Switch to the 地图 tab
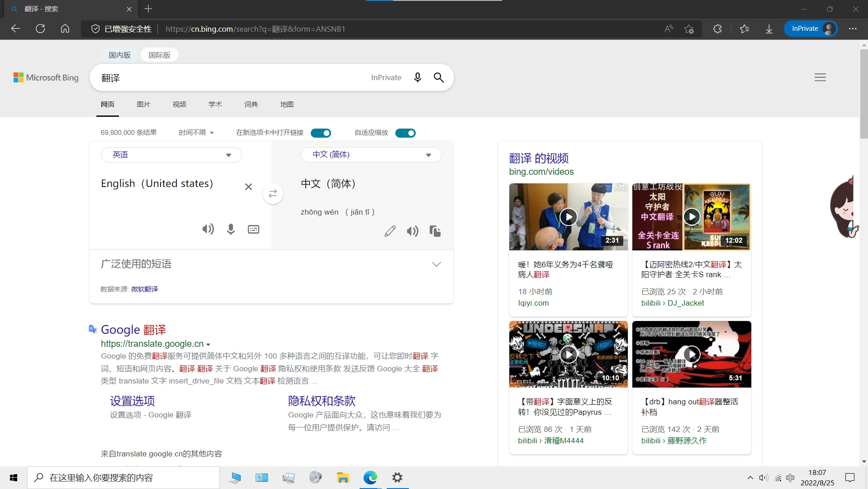The image size is (868, 489). [287, 104]
